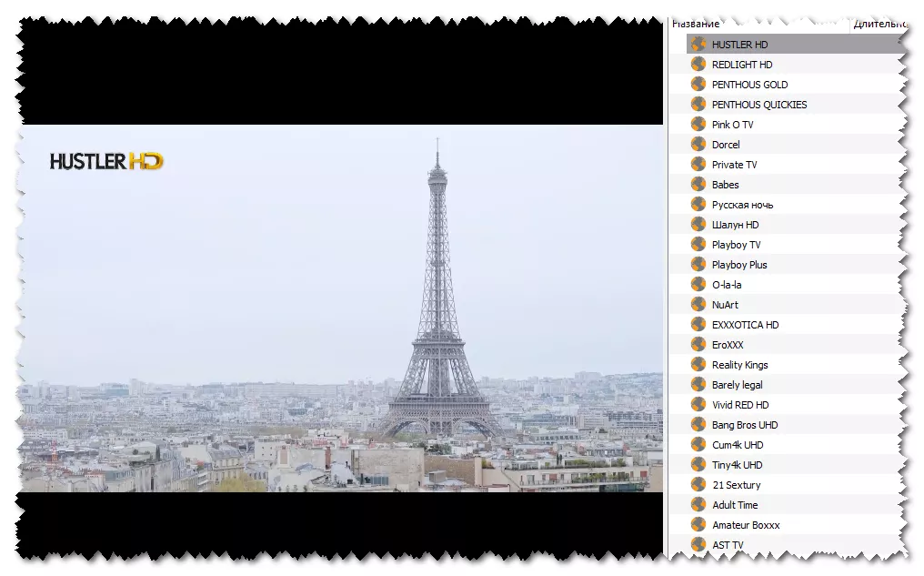
Task: Click the globe icon beside Dorcel
Action: pos(698,145)
